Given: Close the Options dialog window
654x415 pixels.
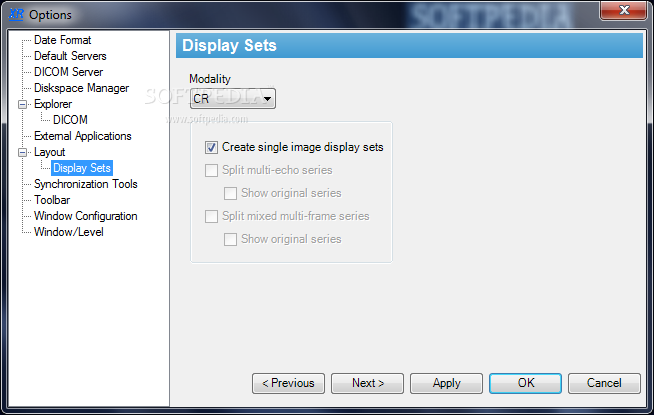Looking at the screenshot, I should click(x=624, y=10).
